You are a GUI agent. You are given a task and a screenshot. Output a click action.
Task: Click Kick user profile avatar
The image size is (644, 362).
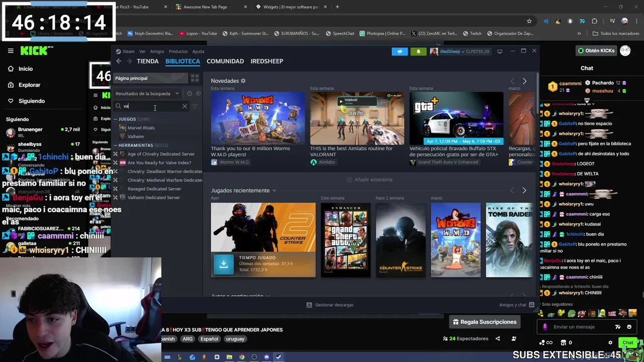click(625, 51)
